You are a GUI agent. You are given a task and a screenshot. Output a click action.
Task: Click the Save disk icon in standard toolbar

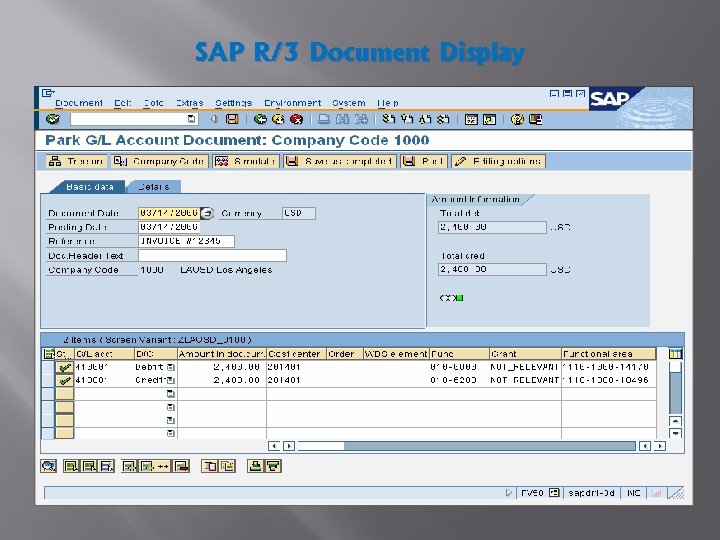coord(232,119)
